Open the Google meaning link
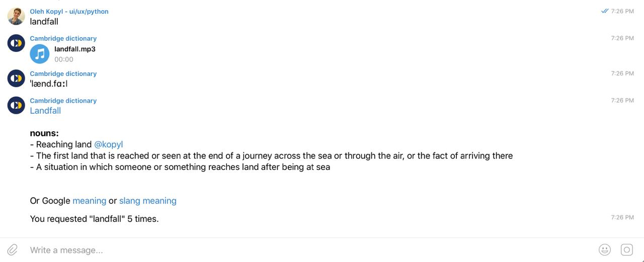 (x=89, y=201)
